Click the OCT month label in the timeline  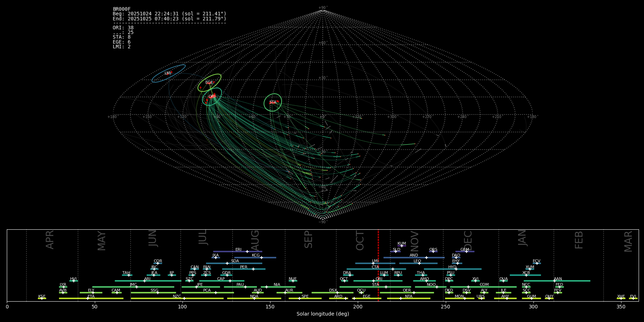(360, 241)
